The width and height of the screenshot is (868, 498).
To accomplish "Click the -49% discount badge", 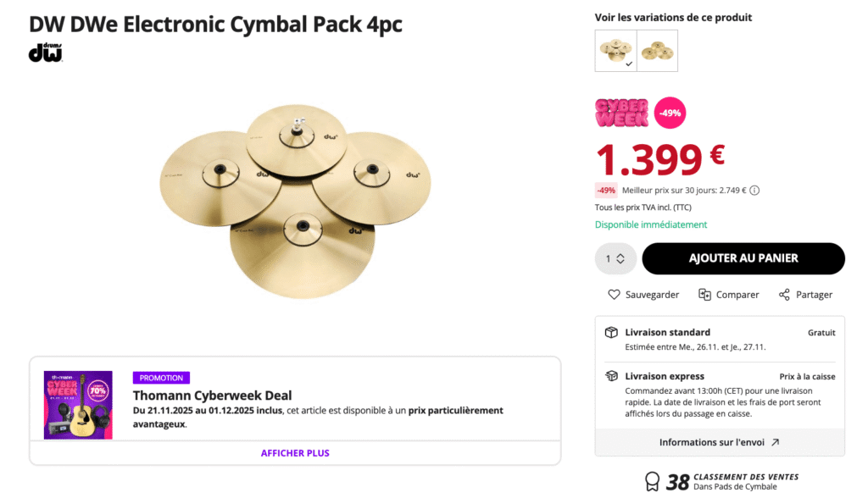I will point(669,113).
